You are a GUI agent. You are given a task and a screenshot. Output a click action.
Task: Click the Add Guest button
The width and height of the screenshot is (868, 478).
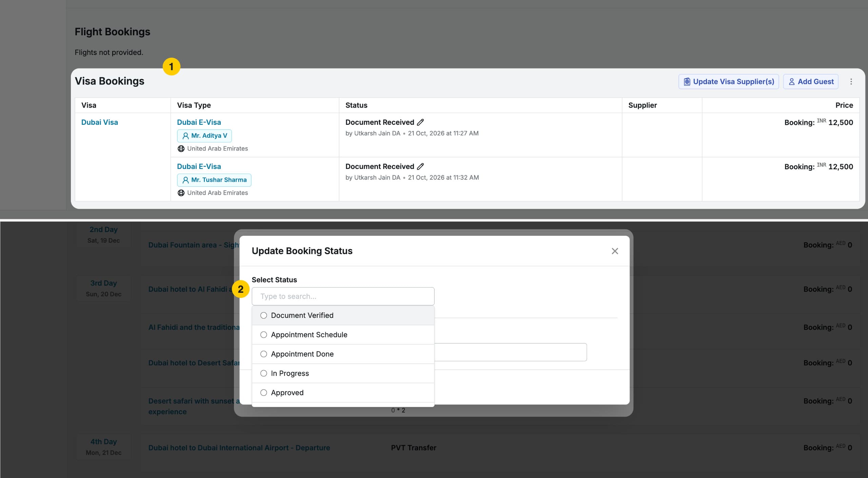[811, 82]
